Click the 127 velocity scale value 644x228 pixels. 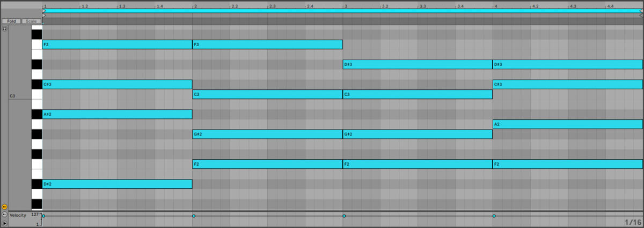pos(35,214)
